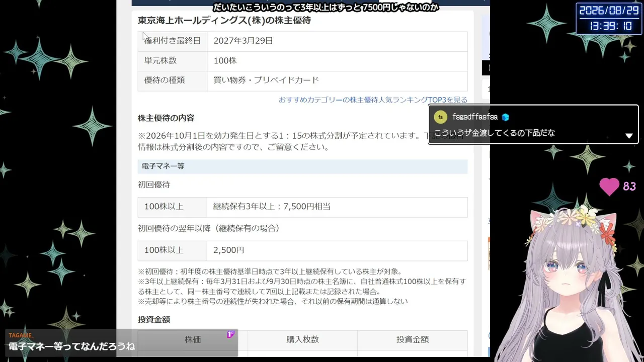This screenshot has width=644, height=362.
Task: Click the date overlay 2026/08/29
Action: click(610, 11)
